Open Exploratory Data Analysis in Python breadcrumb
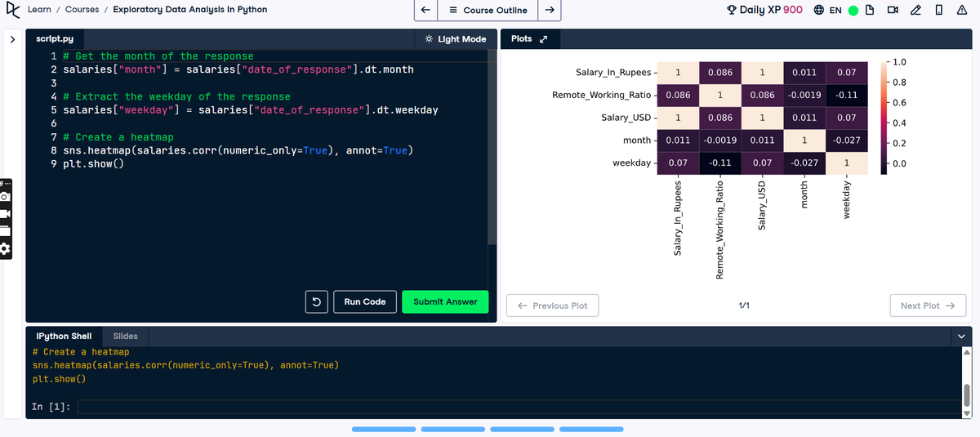Image resolution: width=980 pixels, height=437 pixels. (x=189, y=10)
